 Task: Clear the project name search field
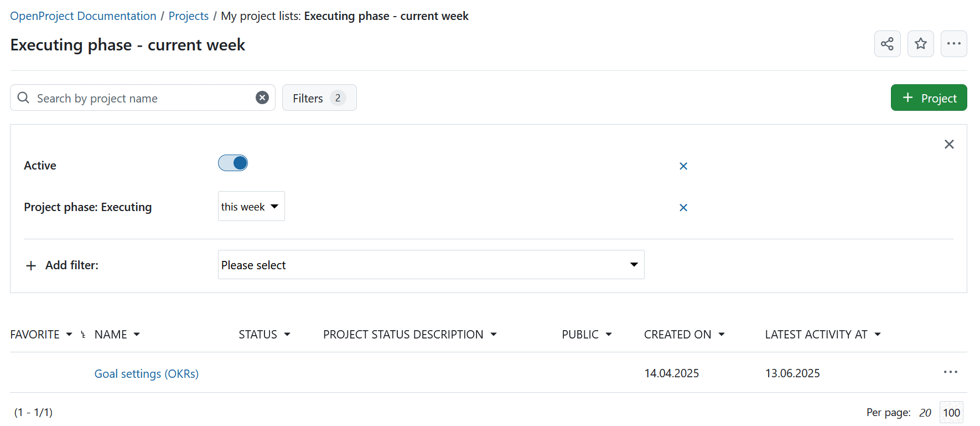tap(262, 97)
